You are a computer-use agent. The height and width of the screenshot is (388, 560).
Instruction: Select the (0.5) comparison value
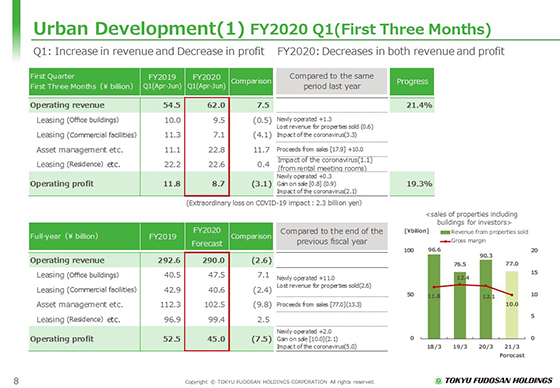click(x=262, y=120)
